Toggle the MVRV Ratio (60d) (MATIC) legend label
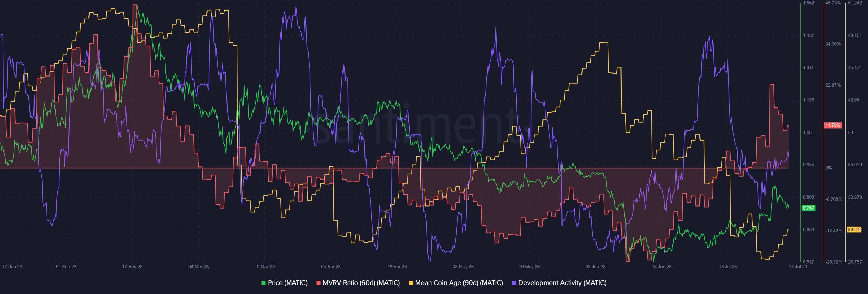 pos(361,283)
